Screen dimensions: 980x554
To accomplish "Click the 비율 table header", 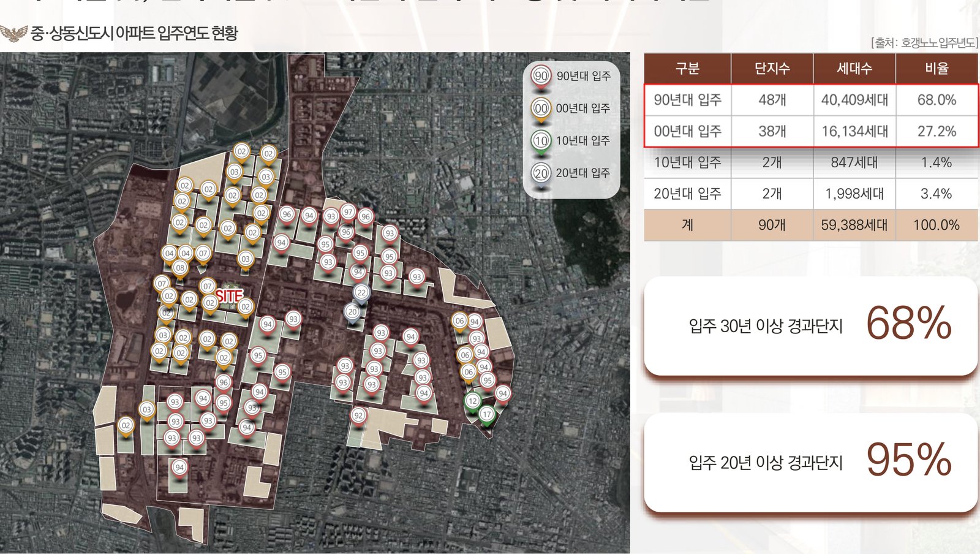I will [x=937, y=69].
